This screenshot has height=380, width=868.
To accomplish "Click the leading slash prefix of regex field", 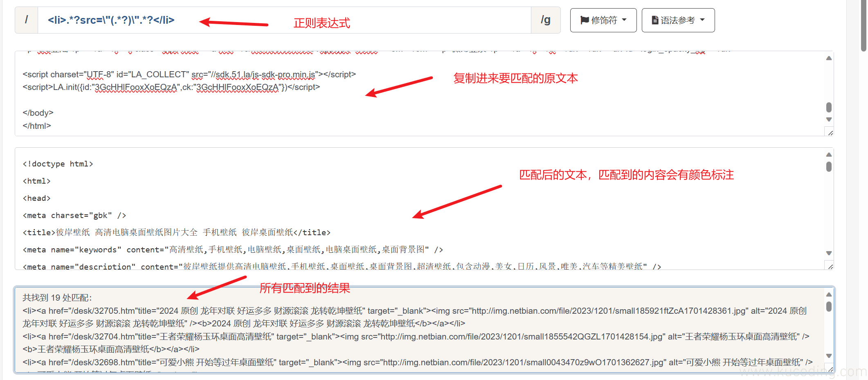I will click(27, 20).
